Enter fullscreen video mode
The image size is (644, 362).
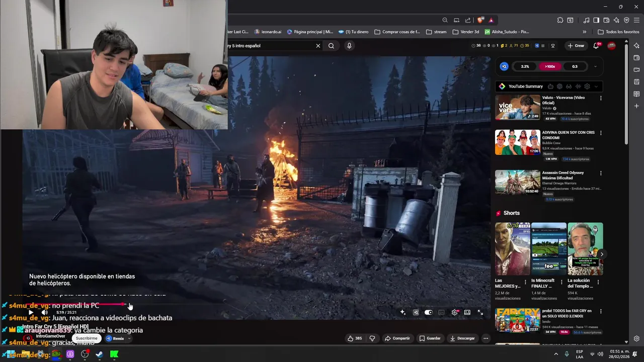pyautogui.click(x=480, y=312)
